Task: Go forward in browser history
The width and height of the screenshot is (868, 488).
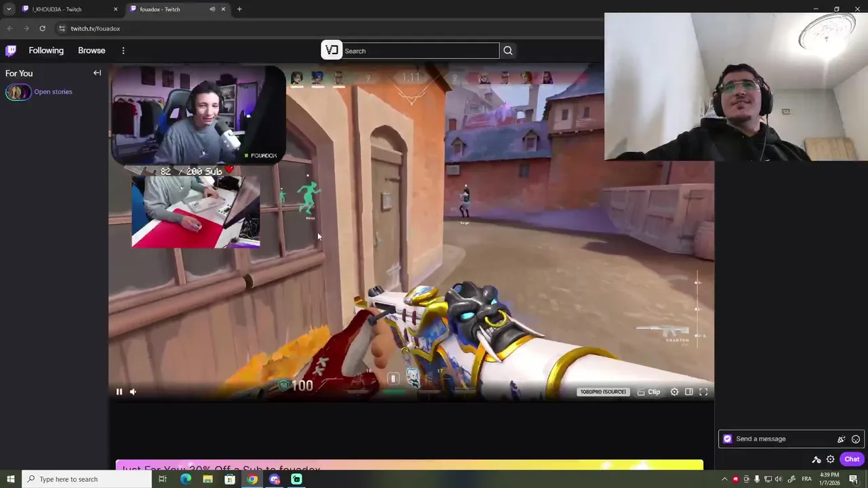Action: [x=26, y=28]
